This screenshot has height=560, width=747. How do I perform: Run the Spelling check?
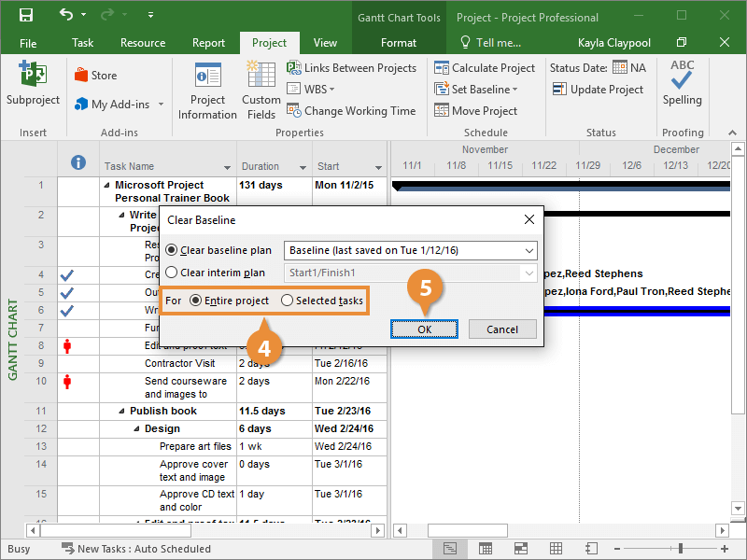coord(682,83)
